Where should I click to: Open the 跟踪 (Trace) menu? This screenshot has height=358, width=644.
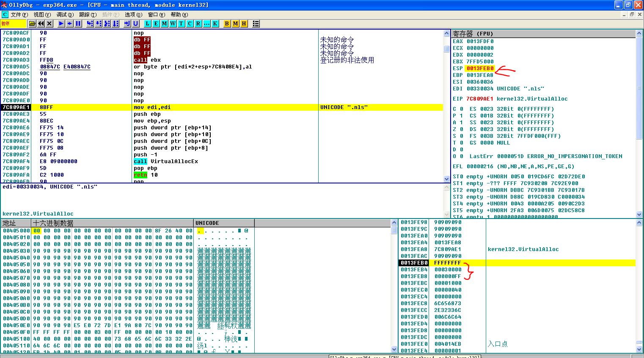[88, 14]
